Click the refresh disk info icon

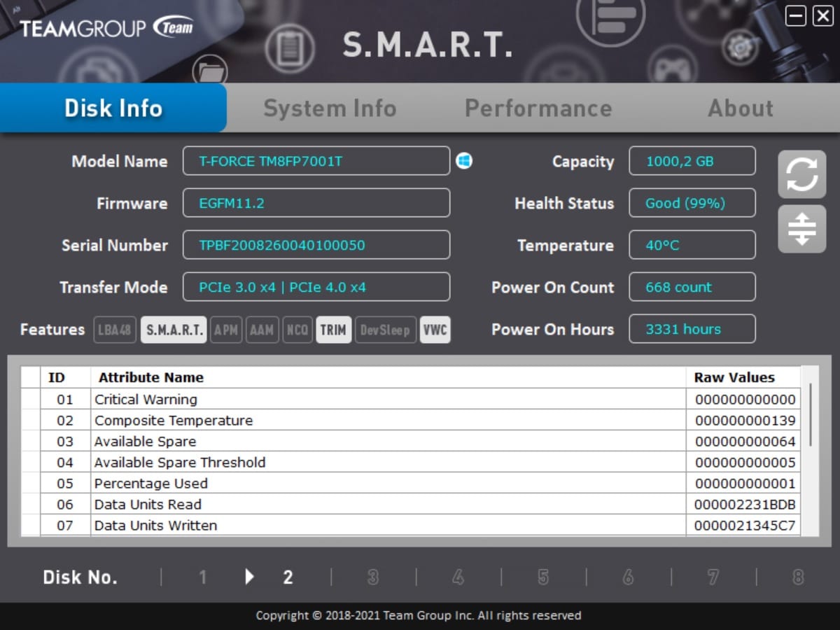801,174
